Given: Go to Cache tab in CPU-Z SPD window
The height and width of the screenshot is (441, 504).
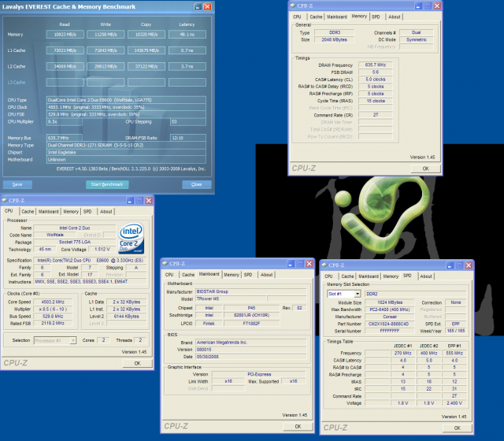Looking at the screenshot, I should coord(347,276).
